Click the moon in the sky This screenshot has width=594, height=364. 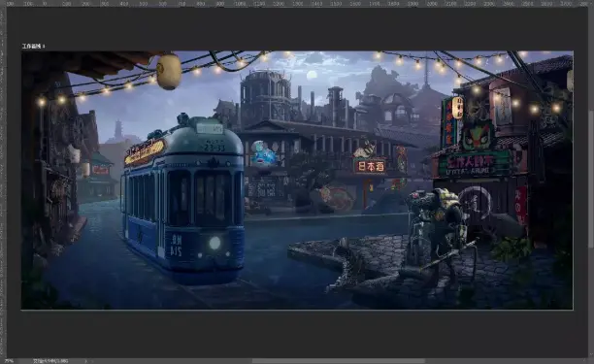pos(312,75)
